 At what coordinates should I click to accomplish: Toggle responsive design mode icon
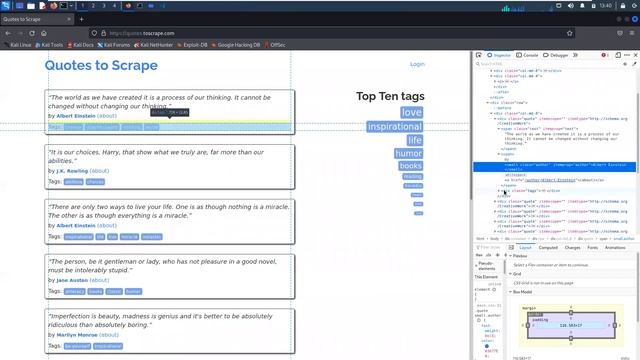coord(618,55)
